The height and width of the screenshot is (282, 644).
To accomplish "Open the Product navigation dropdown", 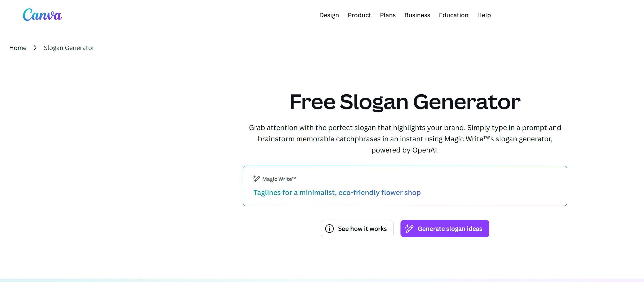I will tap(359, 15).
